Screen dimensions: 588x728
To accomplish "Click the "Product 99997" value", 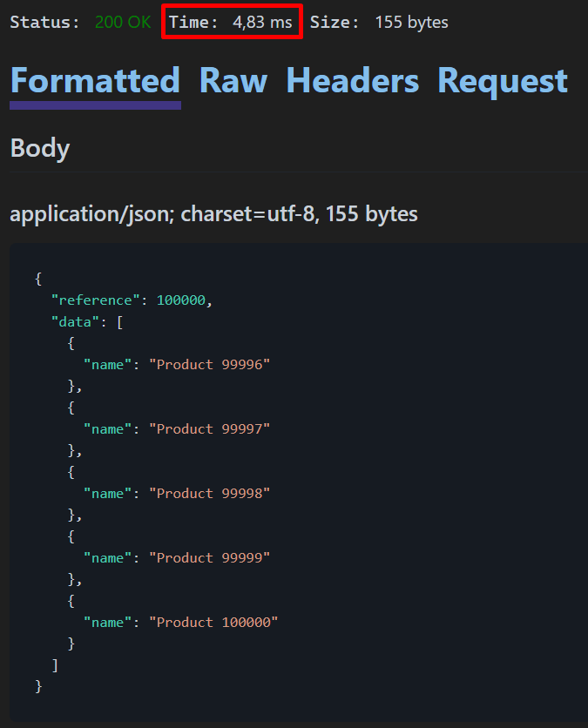I will 209,428.
